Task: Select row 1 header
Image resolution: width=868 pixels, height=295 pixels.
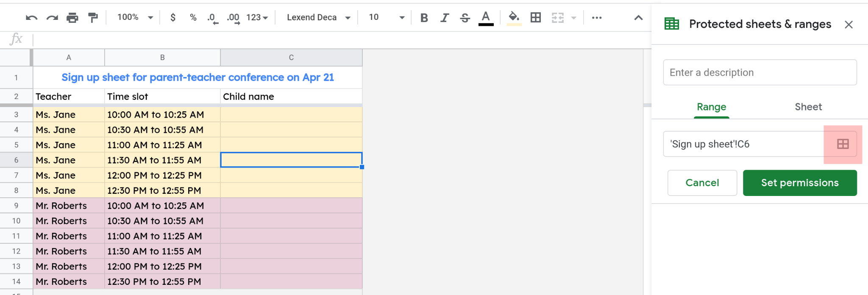Action: [x=16, y=77]
